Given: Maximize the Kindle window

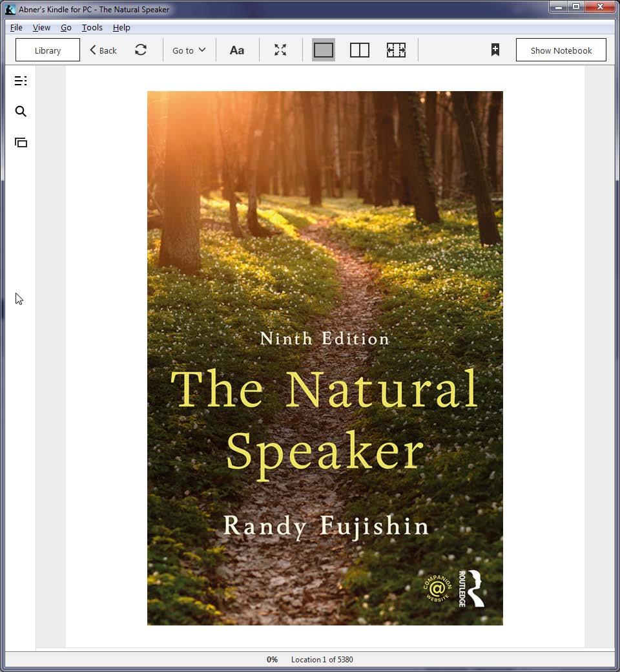Looking at the screenshot, I should (x=576, y=7).
